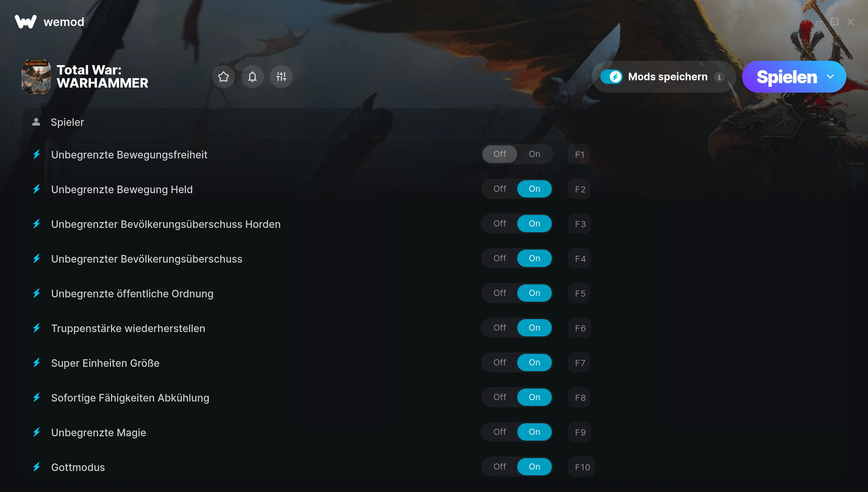Screen dimensions: 868x492
Task: Open notifications via the bell icon
Action: click(252, 77)
